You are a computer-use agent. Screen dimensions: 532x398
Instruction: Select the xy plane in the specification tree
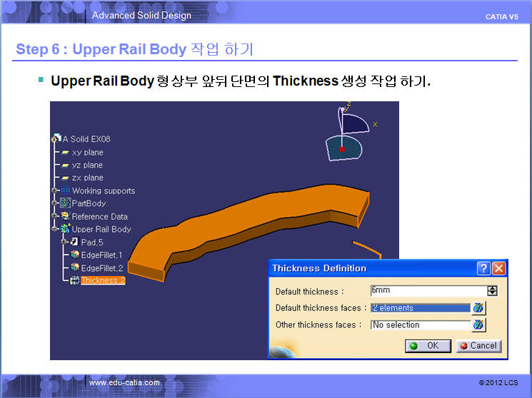(x=87, y=153)
